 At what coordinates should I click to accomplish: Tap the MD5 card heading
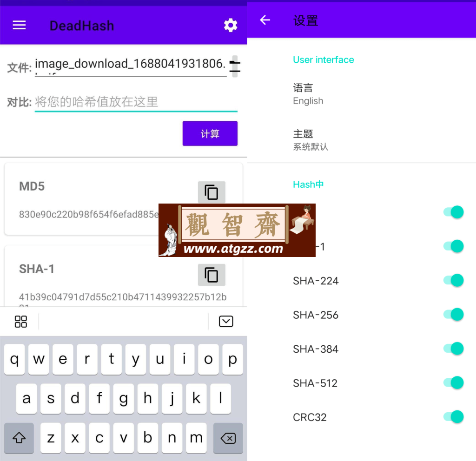pyautogui.click(x=32, y=186)
